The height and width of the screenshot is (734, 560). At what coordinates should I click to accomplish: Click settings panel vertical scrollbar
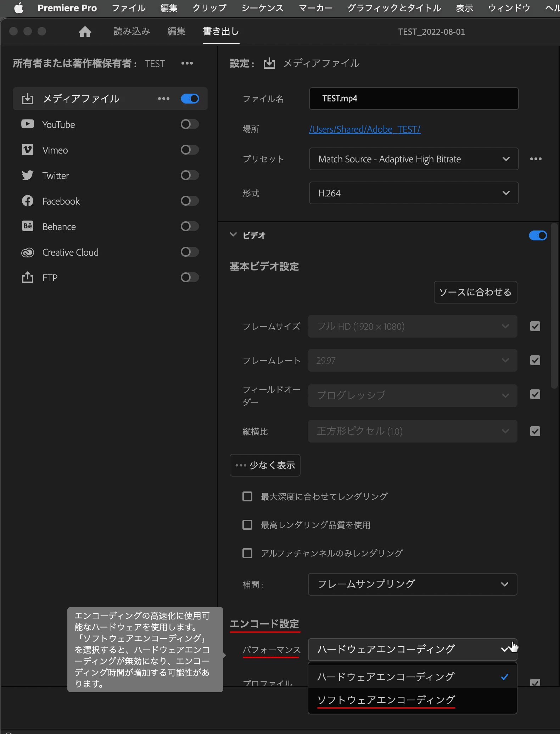pyautogui.click(x=554, y=306)
